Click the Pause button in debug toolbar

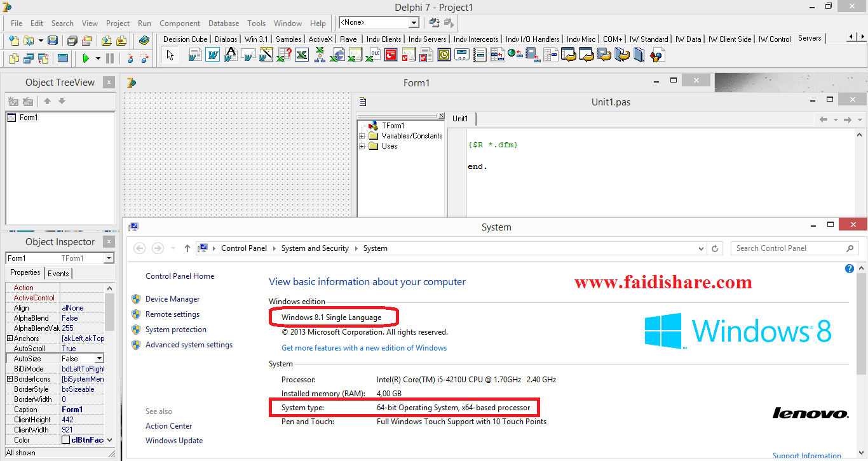click(110, 58)
